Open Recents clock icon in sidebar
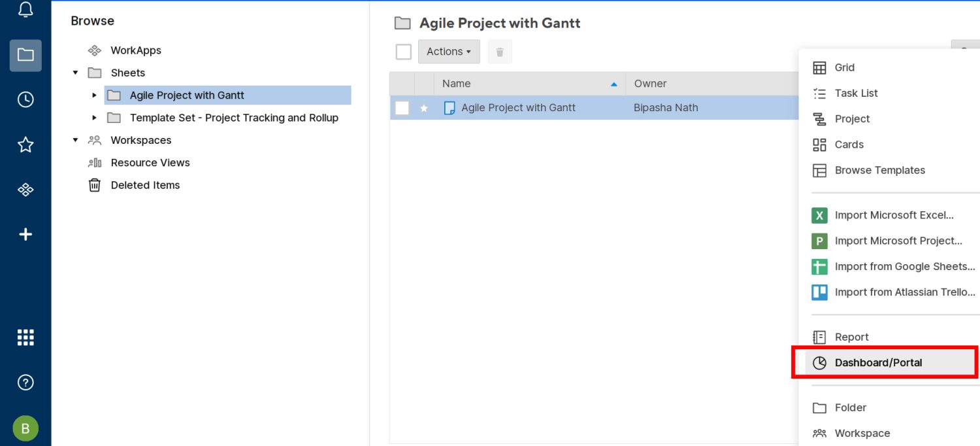 pyautogui.click(x=25, y=99)
